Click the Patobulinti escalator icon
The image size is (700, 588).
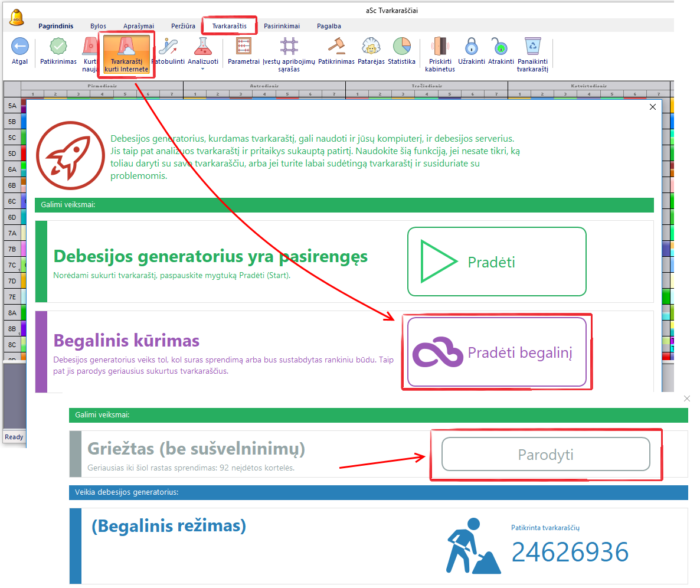(x=168, y=47)
